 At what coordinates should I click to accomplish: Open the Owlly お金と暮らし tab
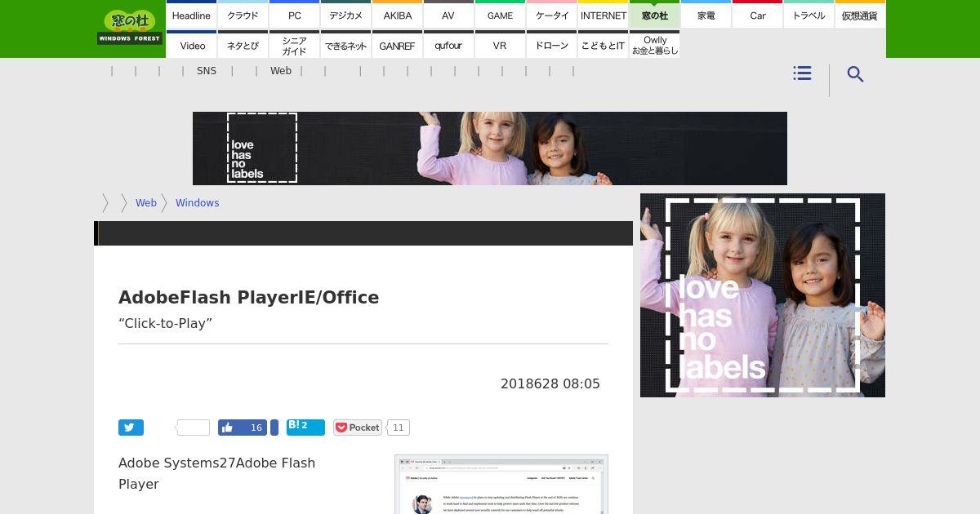click(654, 46)
